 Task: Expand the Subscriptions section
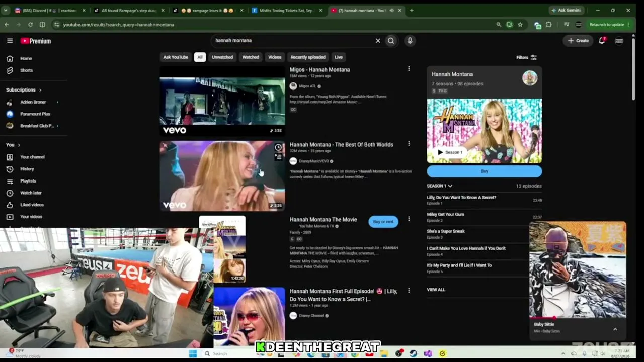[x=24, y=89]
